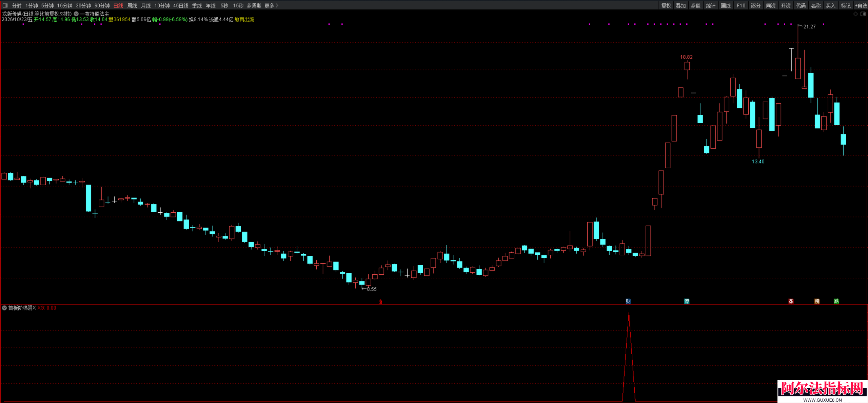Screen dimensions: 868x403
Task: Open the 多股 multi-stock view
Action: pos(696,5)
